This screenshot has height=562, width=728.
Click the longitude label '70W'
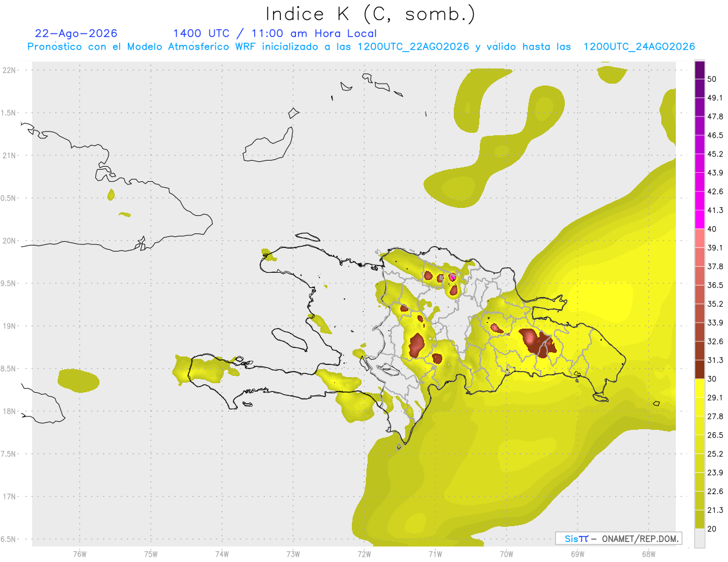click(x=507, y=554)
